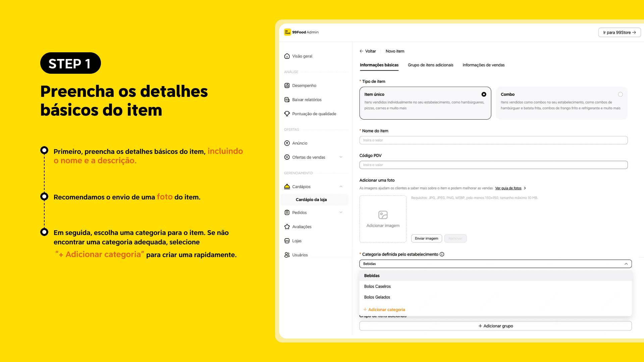This screenshot has width=644, height=362.
Task: Choose Bolos Gelados from the category list
Action: click(x=495, y=297)
